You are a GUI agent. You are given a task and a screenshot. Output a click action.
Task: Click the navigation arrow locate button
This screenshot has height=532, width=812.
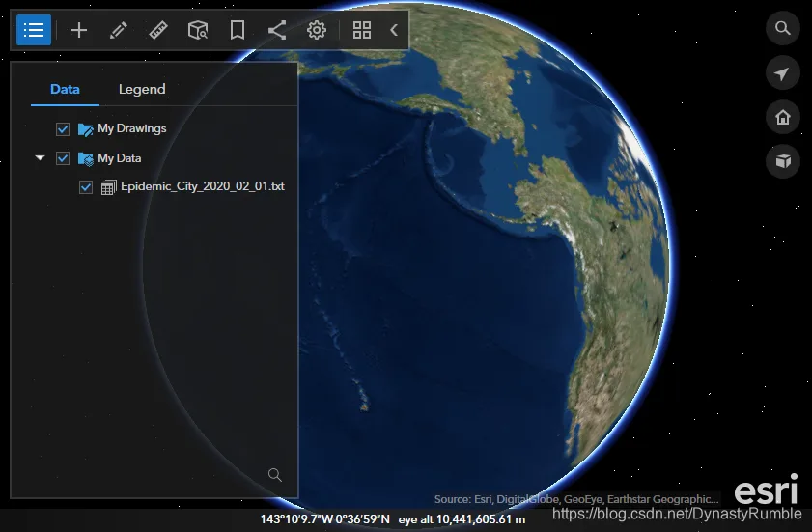click(x=782, y=73)
